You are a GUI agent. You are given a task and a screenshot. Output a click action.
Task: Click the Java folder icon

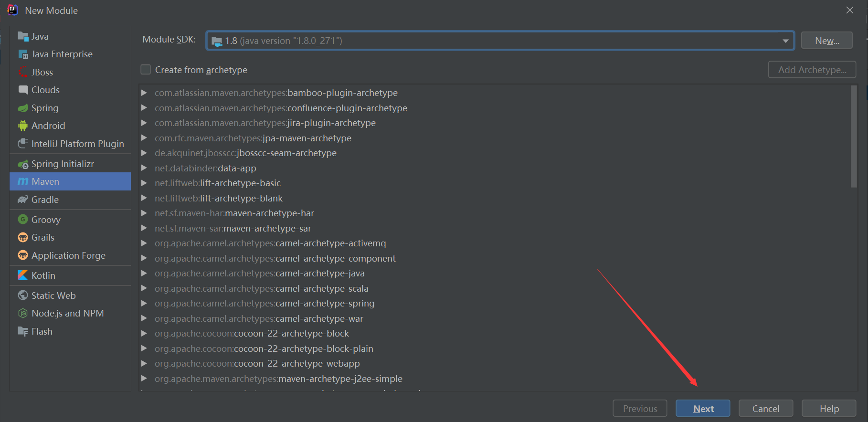(x=23, y=36)
